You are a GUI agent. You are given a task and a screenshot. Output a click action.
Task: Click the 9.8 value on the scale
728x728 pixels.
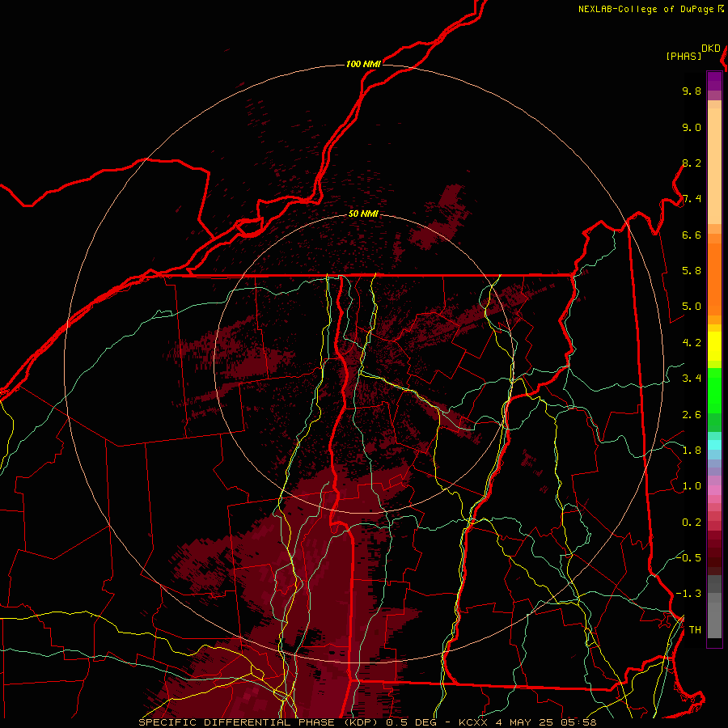692,91
